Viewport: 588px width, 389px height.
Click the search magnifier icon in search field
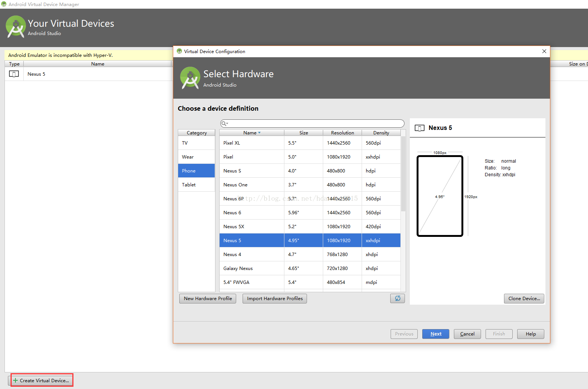(224, 124)
